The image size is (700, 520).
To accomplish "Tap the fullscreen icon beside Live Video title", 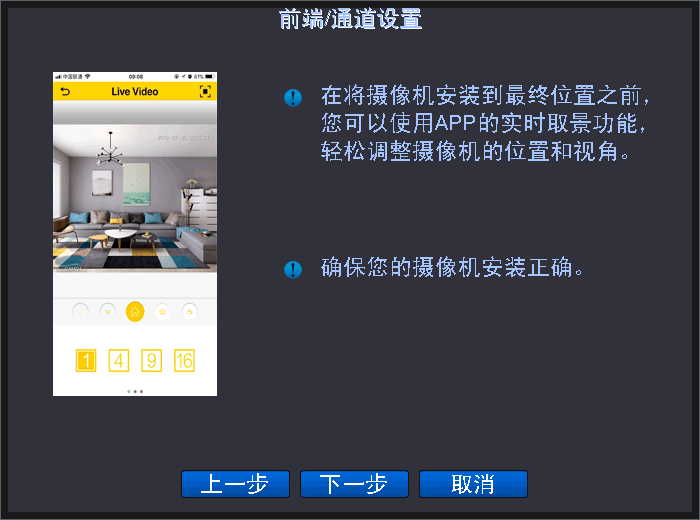I will pyautogui.click(x=205, y=92).
